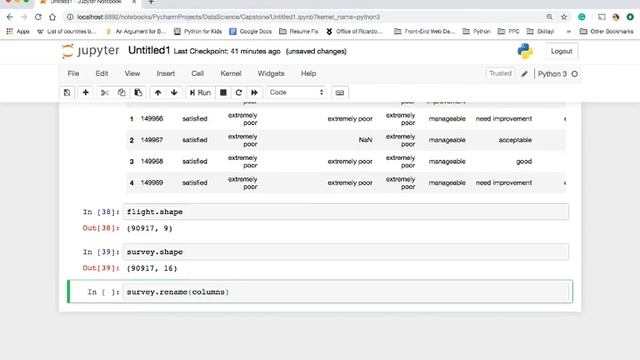
Task: Open the Apps bookmarks shortcut
Action: [x=18, y=31]
